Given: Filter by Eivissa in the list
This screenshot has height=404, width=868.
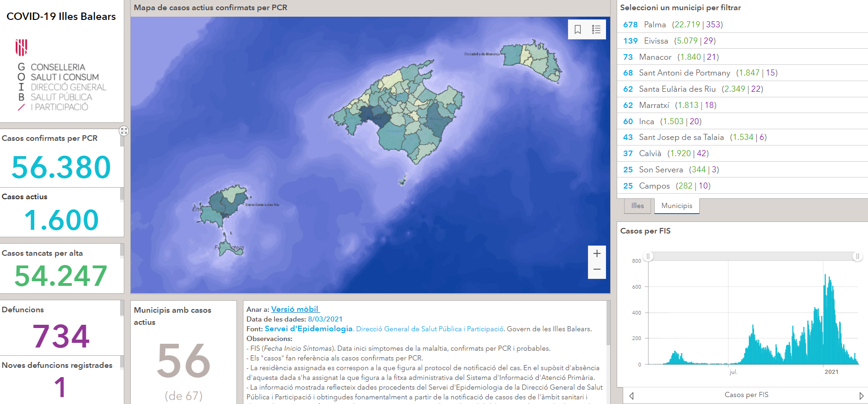Looking at the screenshot, I should (x=656, y=41).
